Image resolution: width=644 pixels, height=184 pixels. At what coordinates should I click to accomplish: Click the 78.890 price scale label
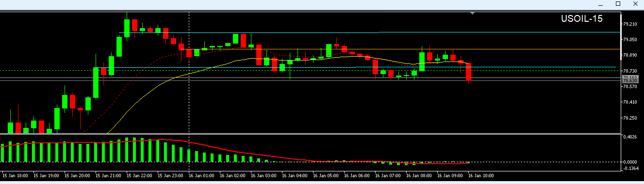pyautogui.click(x=630, y=55)
